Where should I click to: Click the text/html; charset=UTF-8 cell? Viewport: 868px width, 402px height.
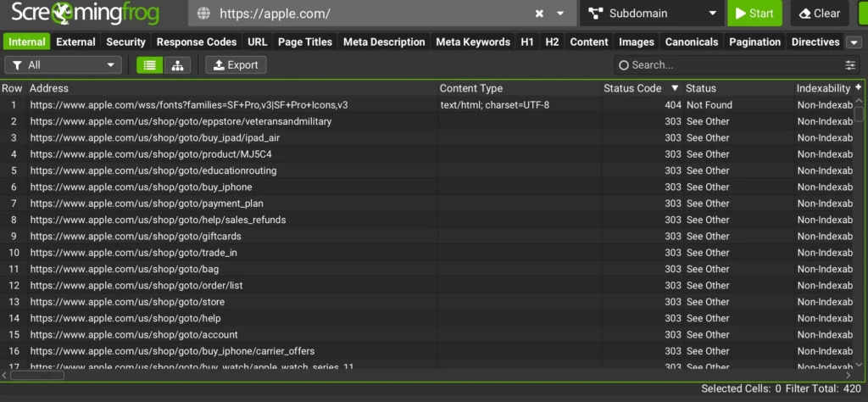pos(495,104)
